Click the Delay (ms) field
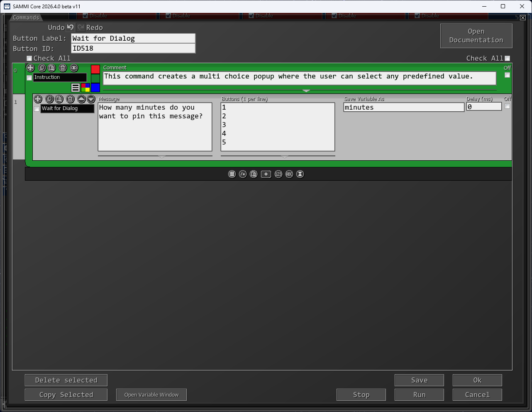Image resolution: width=532 pixels, height=412 pixels. [x=484, y=107]
